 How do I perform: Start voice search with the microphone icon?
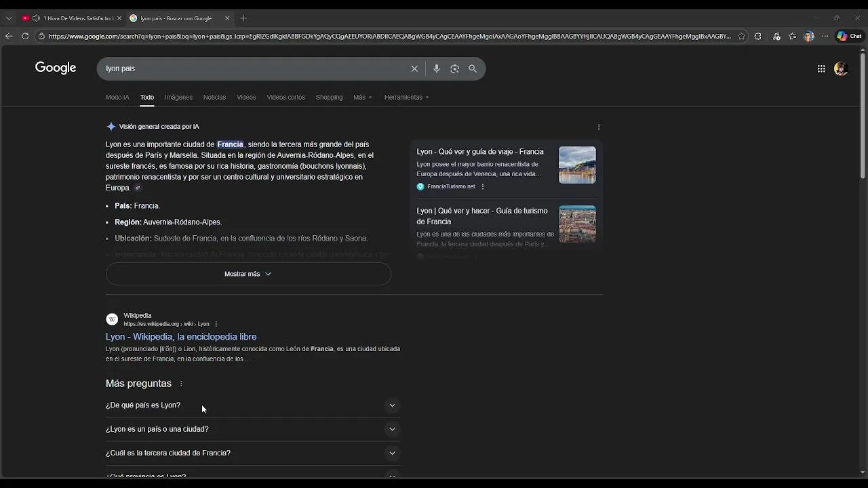click(x=436, y=68)
